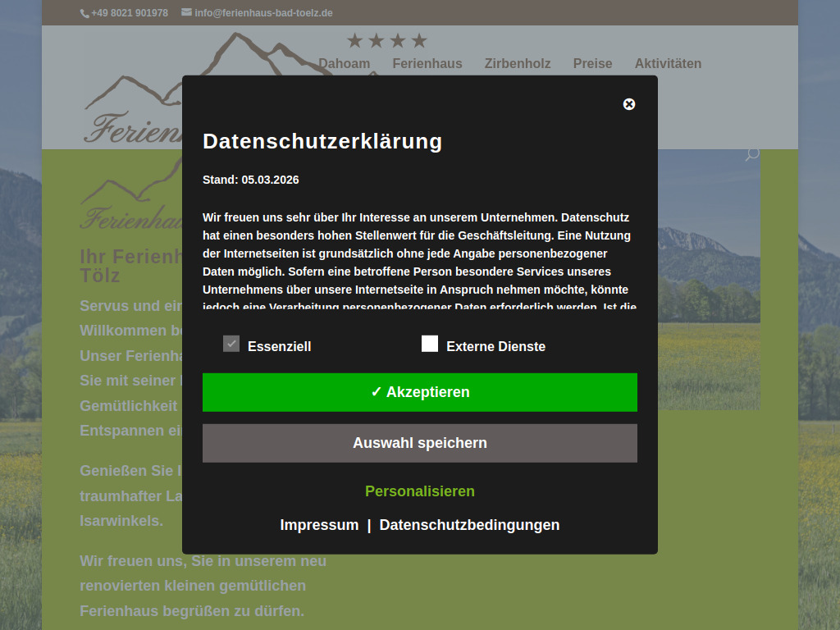The height and width of the screenshot is (630, 840).
Task: Click the dotted separator between Impressum and Datenschutzbedingungen
Action: tap(368, 524)
